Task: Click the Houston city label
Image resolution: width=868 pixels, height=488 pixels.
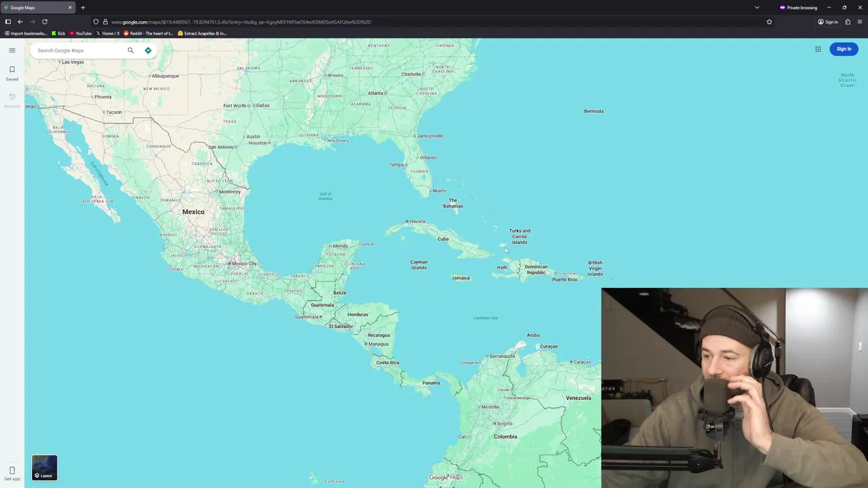Action: click(x=258, y=143)
